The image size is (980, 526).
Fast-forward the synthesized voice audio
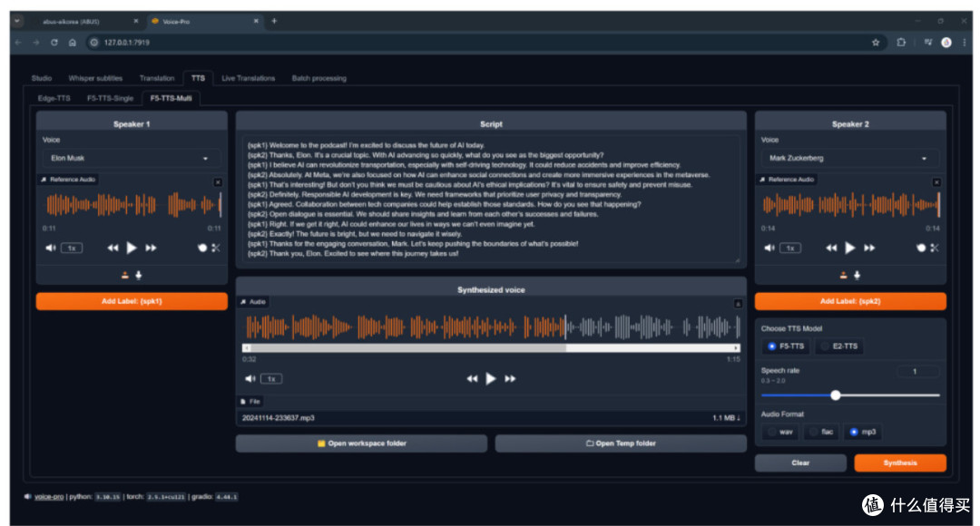511,378
